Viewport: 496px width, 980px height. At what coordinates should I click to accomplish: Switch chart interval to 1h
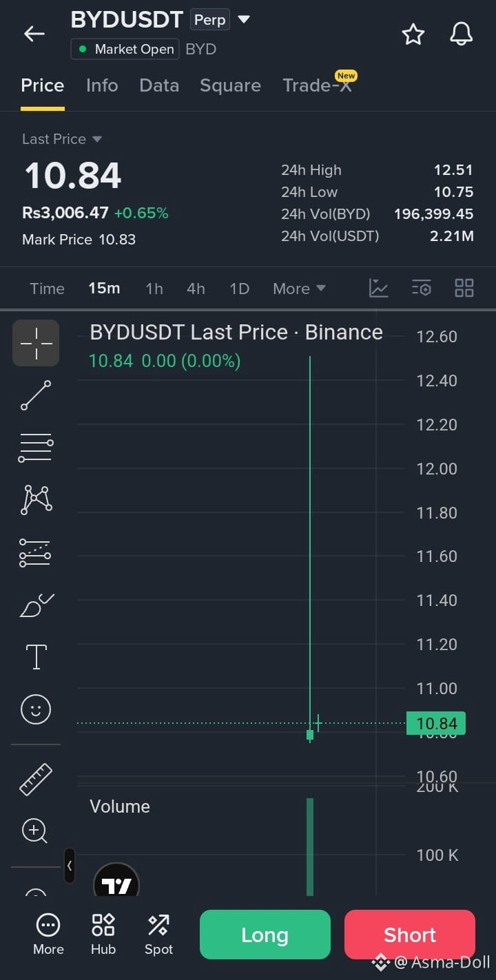click(154, 289)
